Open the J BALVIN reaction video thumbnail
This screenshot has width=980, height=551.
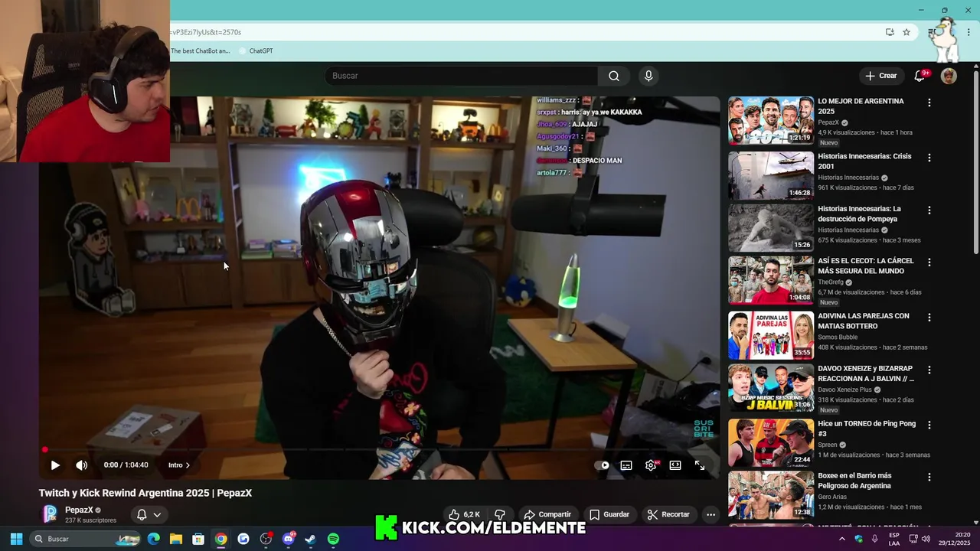point(771,389)
